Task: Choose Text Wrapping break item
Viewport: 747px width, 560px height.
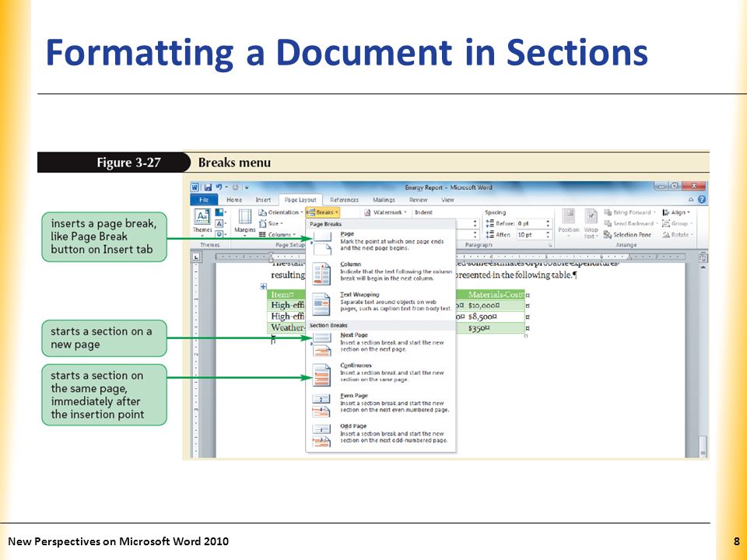Action: point(381,304)
